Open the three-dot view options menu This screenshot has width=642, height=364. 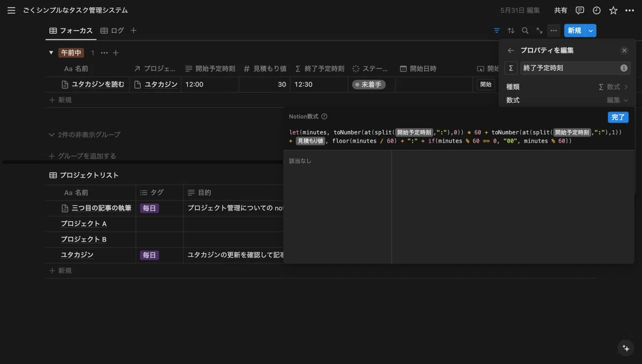point(554,30)
